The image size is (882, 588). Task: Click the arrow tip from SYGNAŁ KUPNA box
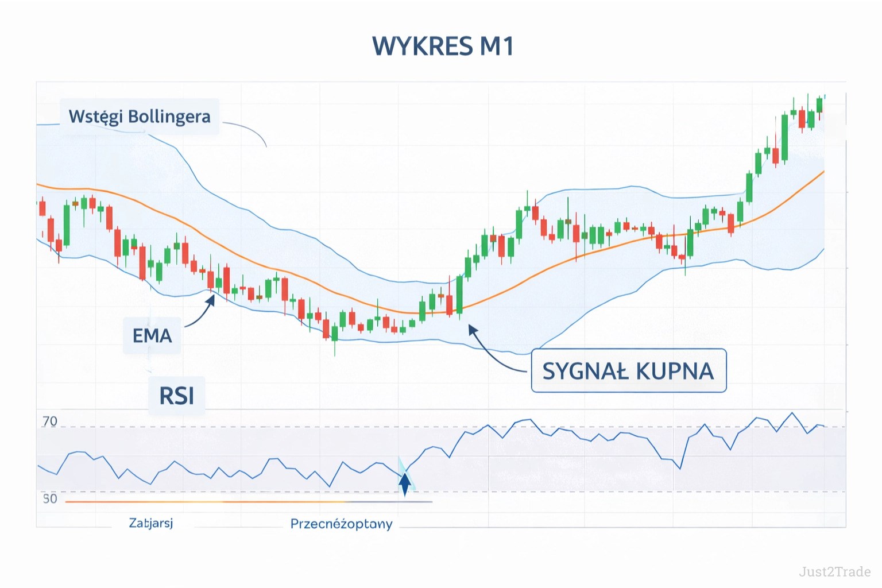pos(470,327)
